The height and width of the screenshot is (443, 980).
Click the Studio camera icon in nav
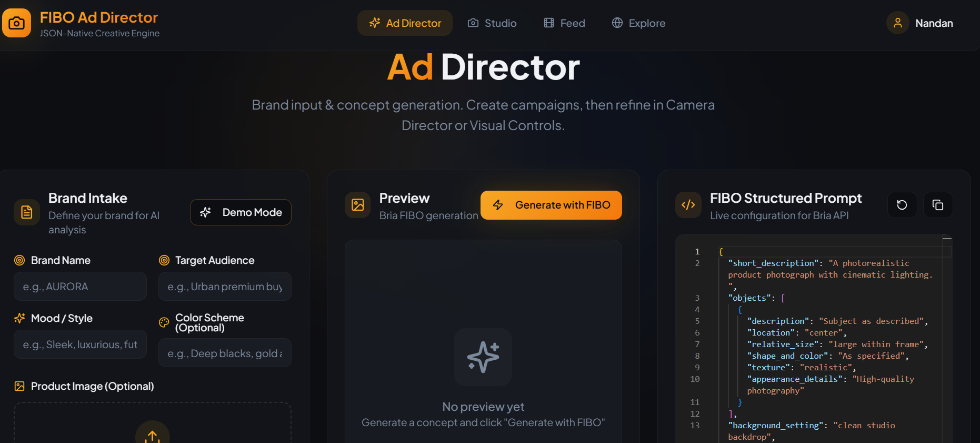coord(473,23)
